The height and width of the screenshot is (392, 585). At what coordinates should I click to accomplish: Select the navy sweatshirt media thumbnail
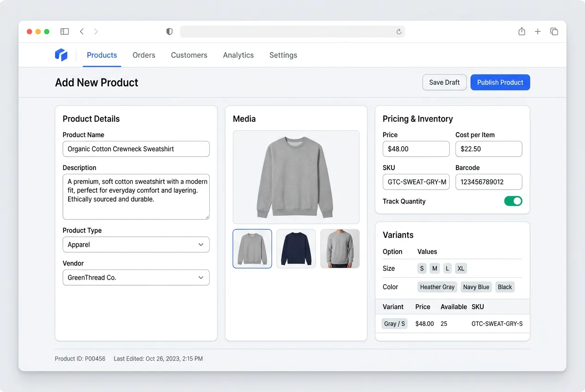tap(296, 248)
